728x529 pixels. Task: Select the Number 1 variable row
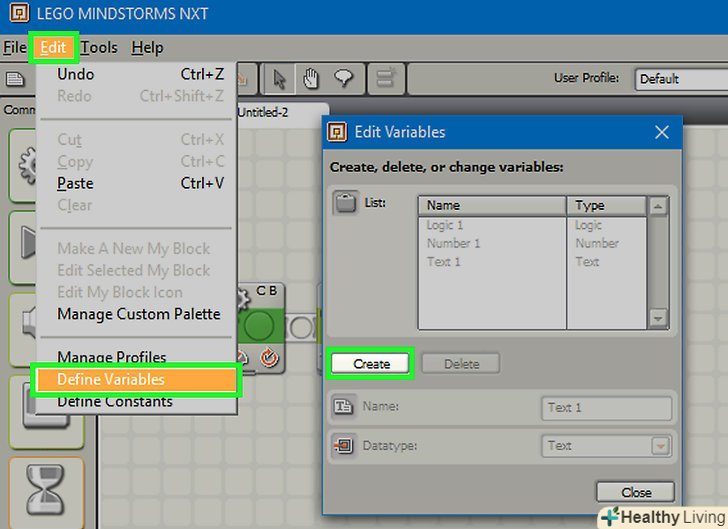pyautogui.click(x=532, y=243)
